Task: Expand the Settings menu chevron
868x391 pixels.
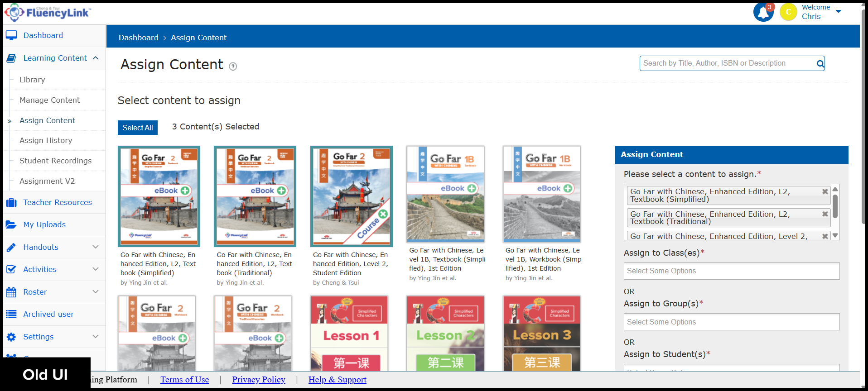Action: pyautogui.click(x=96, y=336)
